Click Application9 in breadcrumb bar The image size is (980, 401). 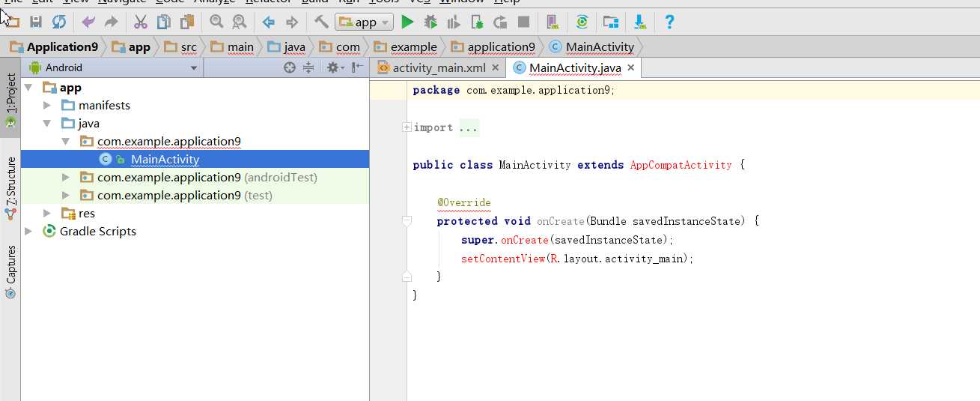[54, 46]
